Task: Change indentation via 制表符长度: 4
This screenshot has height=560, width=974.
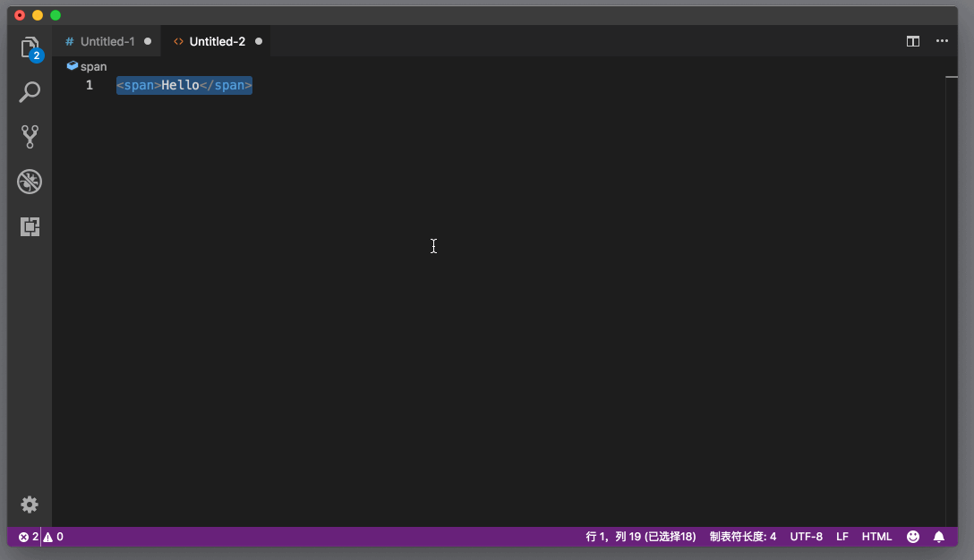Action: tap(743, 537)
